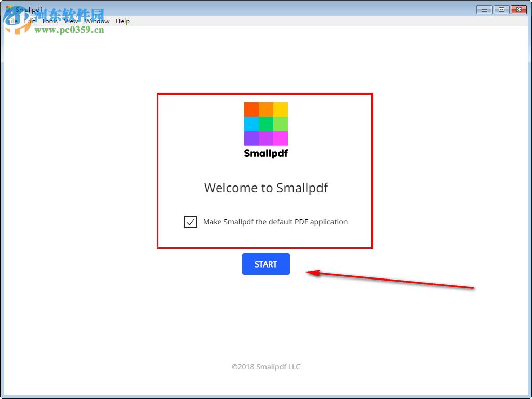Click the green square in the Smallpdf logo
This screenshot has width=532, height=399.
(x=266, y=124)
